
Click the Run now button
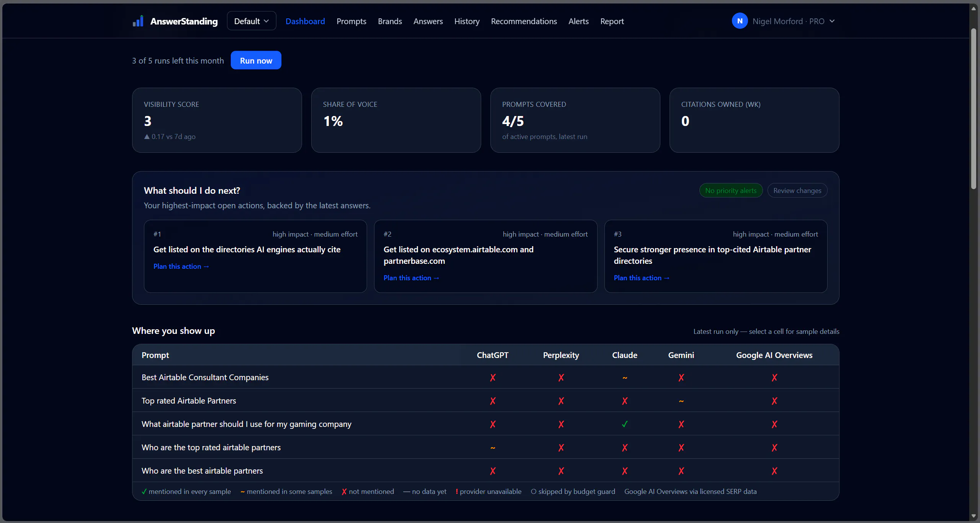click(x=256, y=60)
